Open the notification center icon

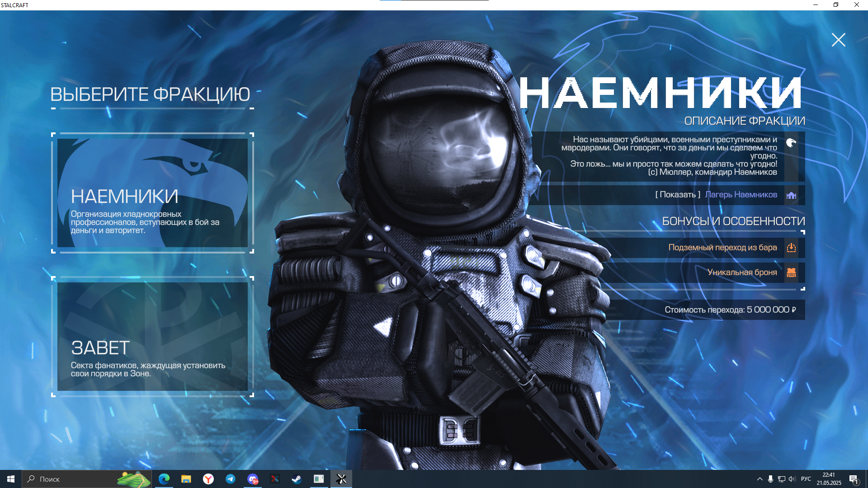tap(853, 479)
